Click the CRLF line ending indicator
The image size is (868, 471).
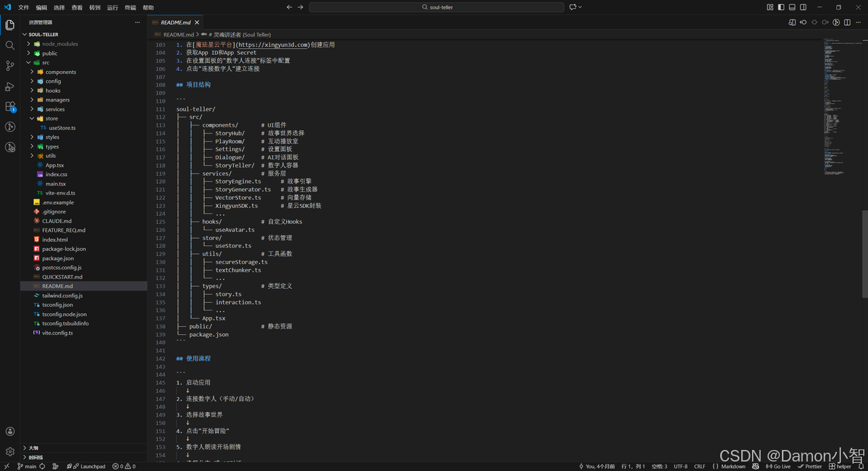700,466
